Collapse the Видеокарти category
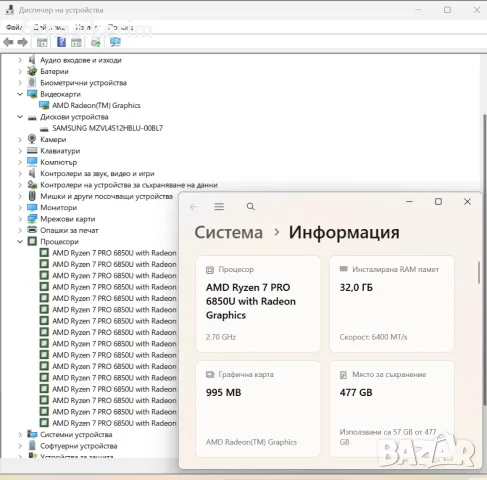This screenshot has height=480, width=487. click(x=20, y=94)
